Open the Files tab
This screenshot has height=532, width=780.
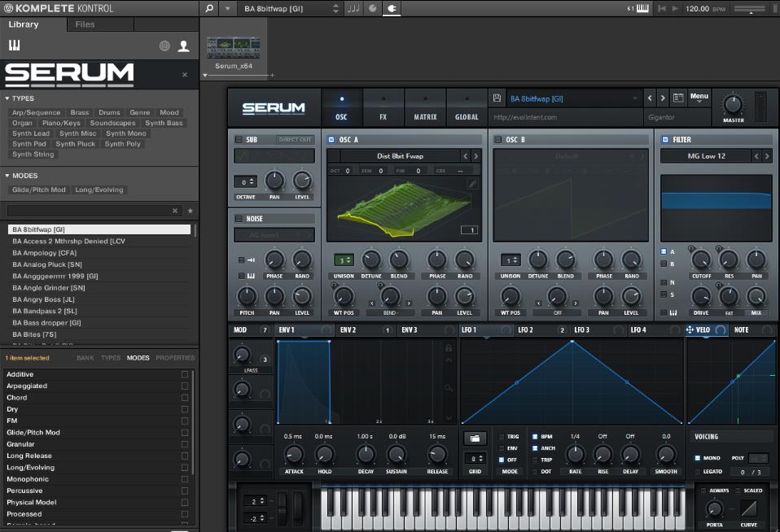point(85,24)
